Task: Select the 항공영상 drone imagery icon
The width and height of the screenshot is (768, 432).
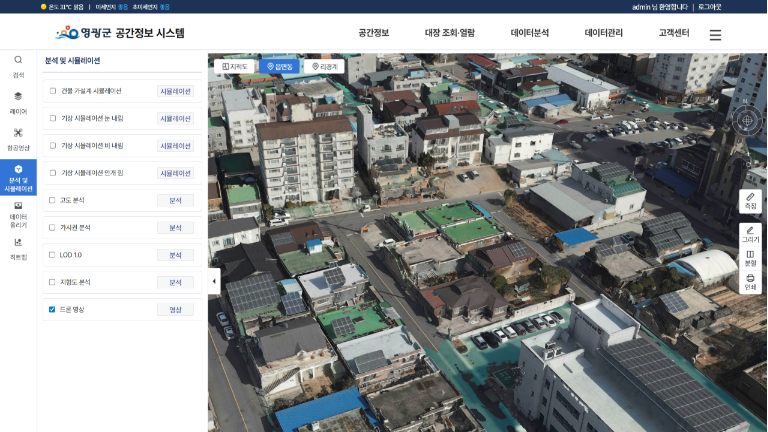Action: click(x=18, y=138)
